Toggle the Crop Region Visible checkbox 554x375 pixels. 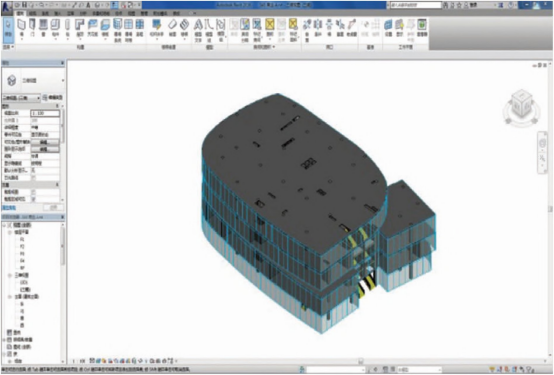point(34,199)
